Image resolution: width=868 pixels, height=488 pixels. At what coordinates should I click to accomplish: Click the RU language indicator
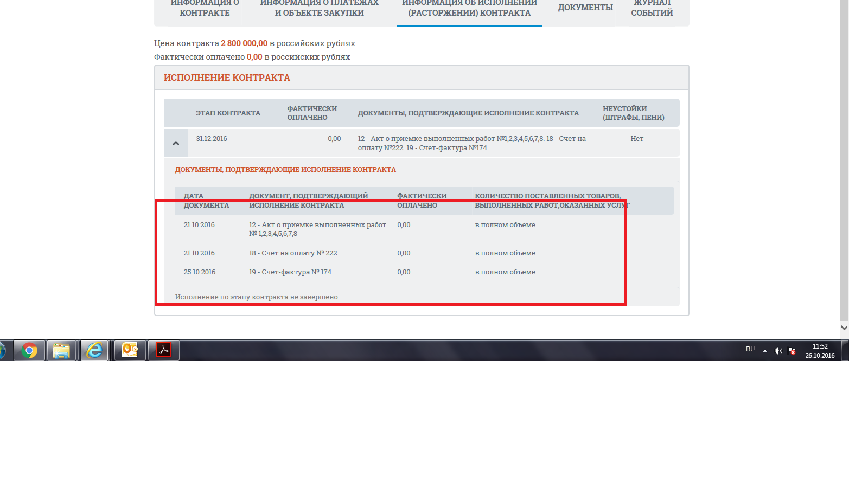[x=750, y=349]
